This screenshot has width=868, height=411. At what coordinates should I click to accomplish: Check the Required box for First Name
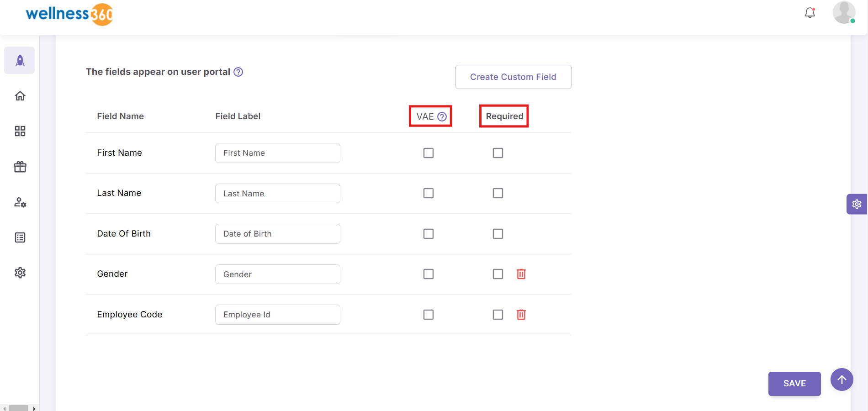point(498,153)
